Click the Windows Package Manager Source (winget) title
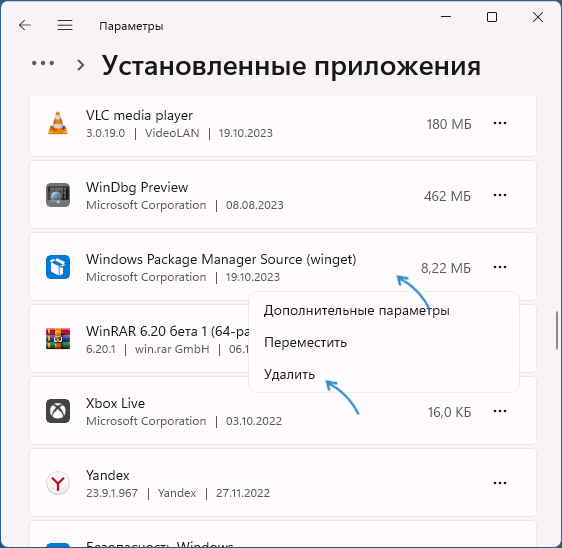 click(x=221, y=259)
